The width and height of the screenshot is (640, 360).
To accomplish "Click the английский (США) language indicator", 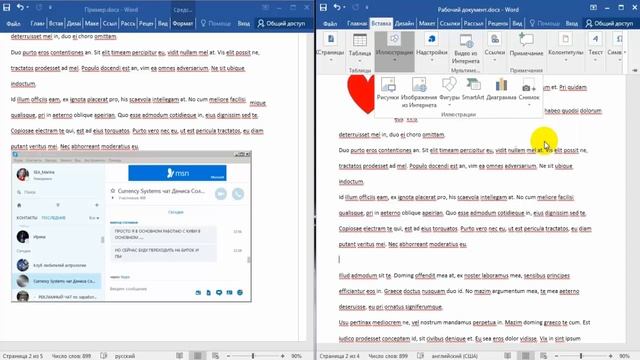I will (x=455, y=356).
